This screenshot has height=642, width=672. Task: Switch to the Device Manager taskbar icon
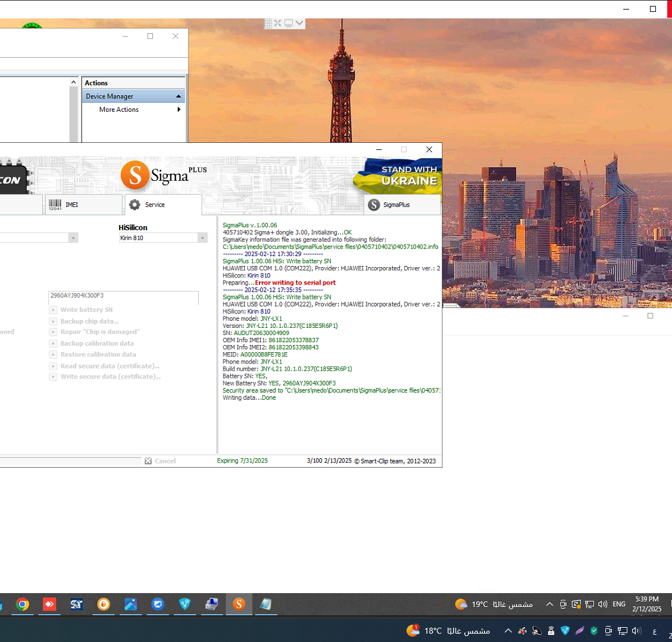click(212, 605)
